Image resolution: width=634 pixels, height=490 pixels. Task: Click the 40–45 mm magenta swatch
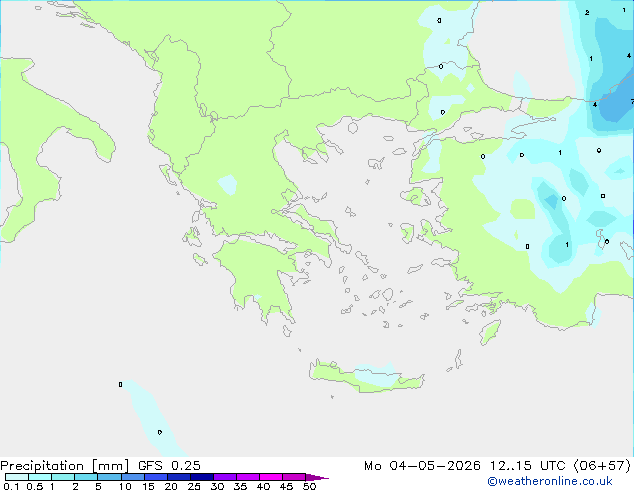click(x=271, y=477)
